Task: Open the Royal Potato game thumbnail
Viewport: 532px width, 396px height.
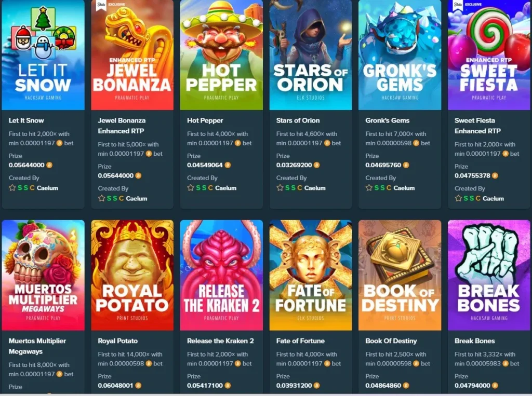Action: pyautogui.click(x=132, y=275)
